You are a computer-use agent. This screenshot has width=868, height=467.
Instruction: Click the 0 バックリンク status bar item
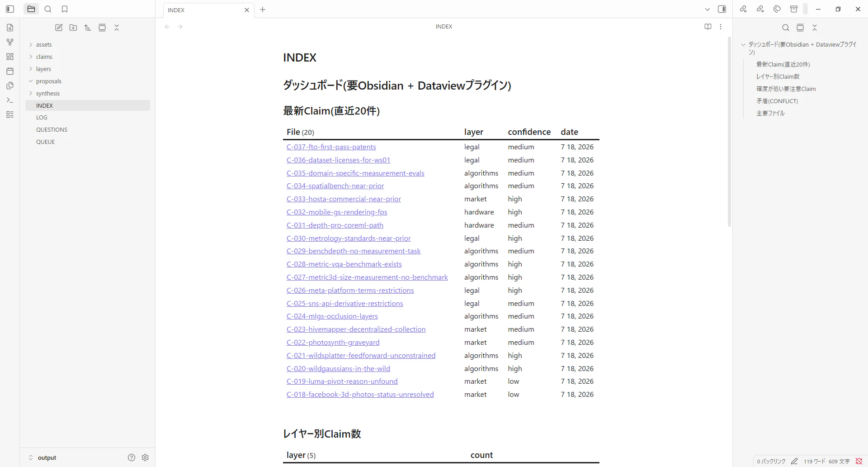(x=771, y=461)
